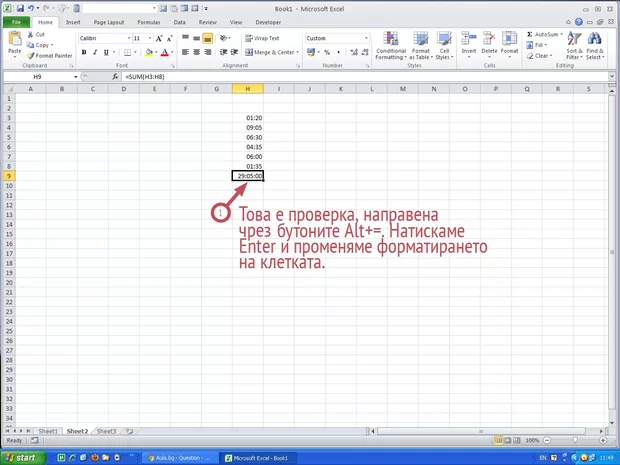Open Find & Select binoculars

point(594,40)
